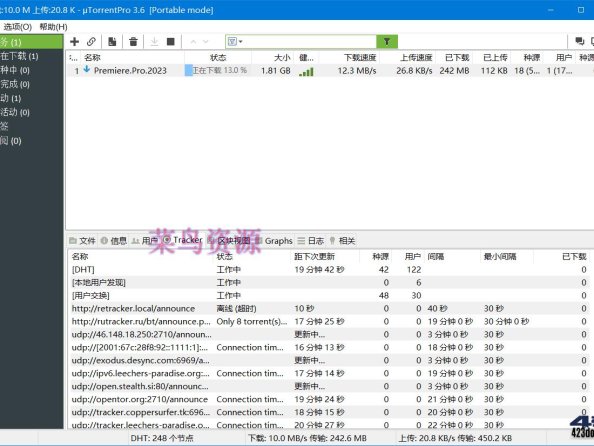
Task: Select the [用户交换] tracker row
Action: pyautogui.click(x=329, y=295)
